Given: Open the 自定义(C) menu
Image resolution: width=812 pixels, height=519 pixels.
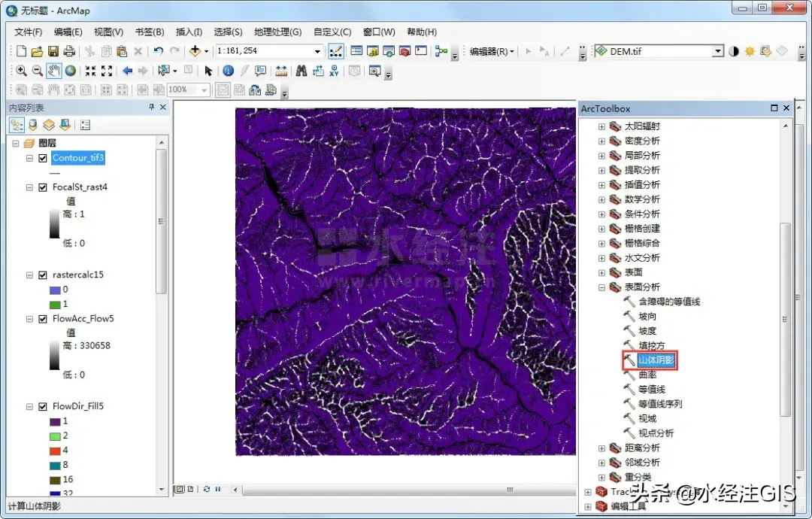Looking at the screenshot, I should [x=332, y=32].
